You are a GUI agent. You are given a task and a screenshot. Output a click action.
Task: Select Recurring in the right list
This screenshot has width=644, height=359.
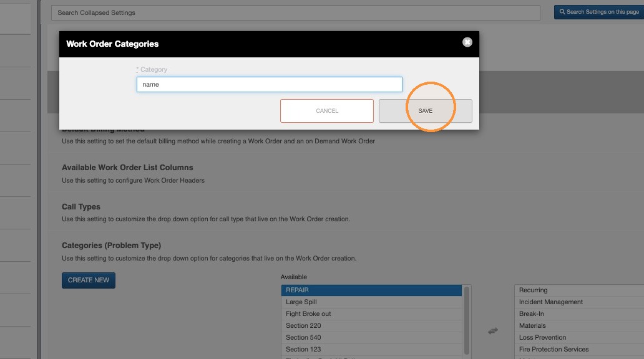pos(579,290)
